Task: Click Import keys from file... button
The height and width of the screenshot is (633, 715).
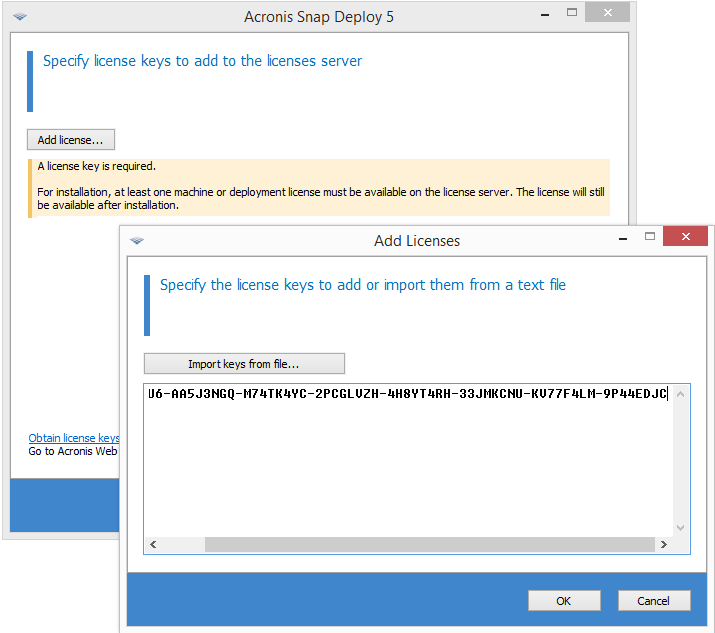Action: point(244,364)
